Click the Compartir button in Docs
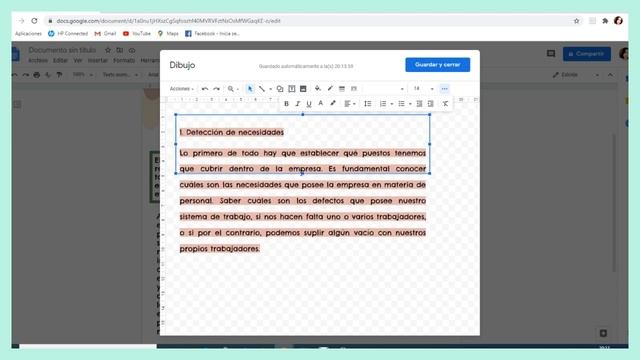This screenshot has height=360, width=640. coord(587,54)
